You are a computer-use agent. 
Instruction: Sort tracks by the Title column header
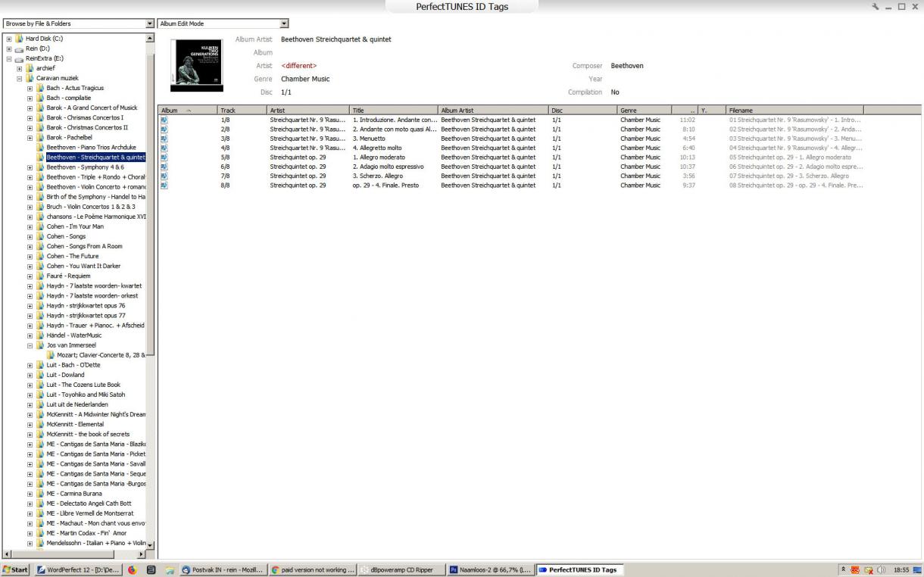click(393, 110)
